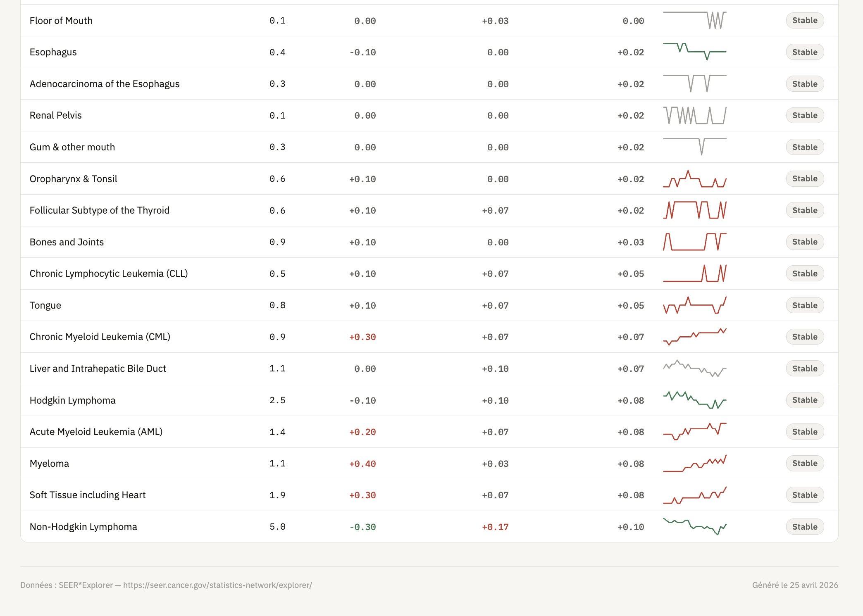
Task: Open the SEER*Explorer source link in footer
Action: 217,585
